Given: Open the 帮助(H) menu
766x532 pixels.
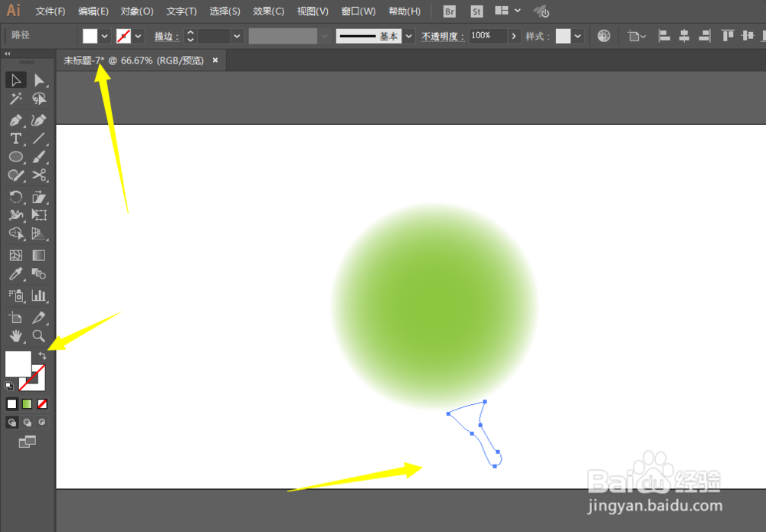Looking at the screenshot, I should [x=404, y=11].
